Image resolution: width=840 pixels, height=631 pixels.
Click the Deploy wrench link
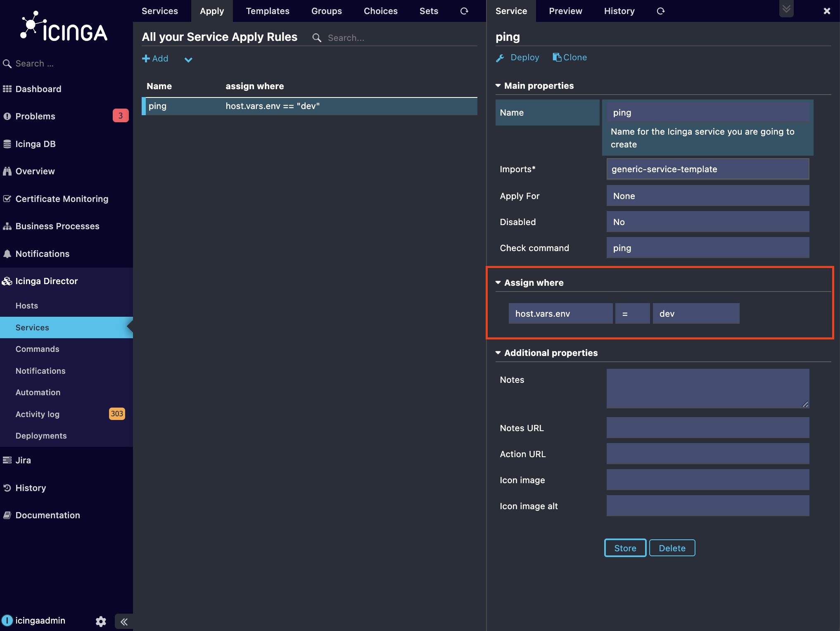(x=518, y=57)
